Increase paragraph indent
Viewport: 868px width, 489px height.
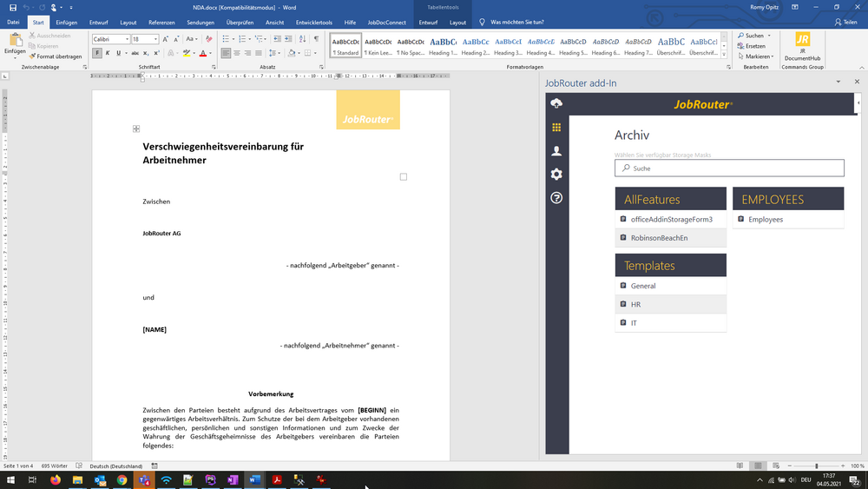tap(288, 39)
